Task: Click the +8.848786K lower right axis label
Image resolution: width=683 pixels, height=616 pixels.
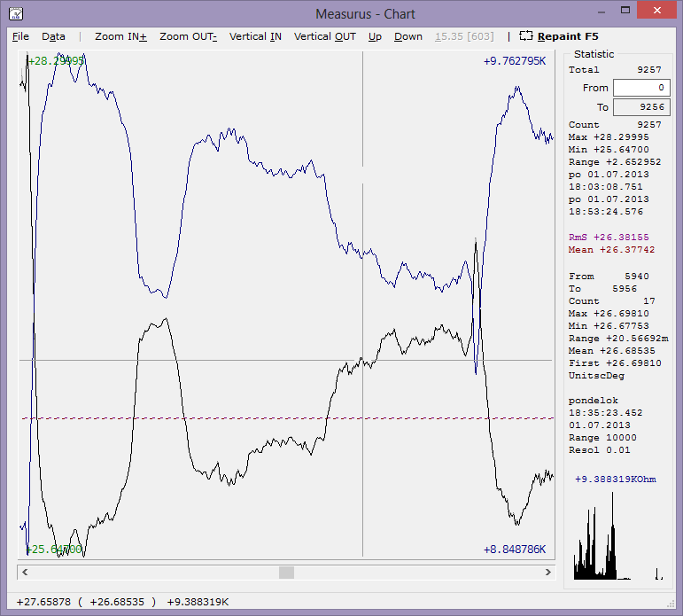Action: [515, 550]
